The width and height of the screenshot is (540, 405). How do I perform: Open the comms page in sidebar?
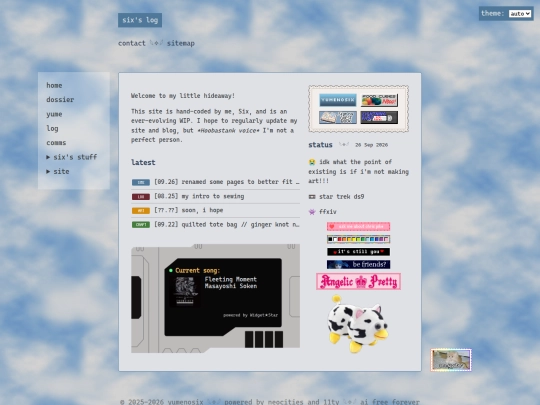(56, 143)
